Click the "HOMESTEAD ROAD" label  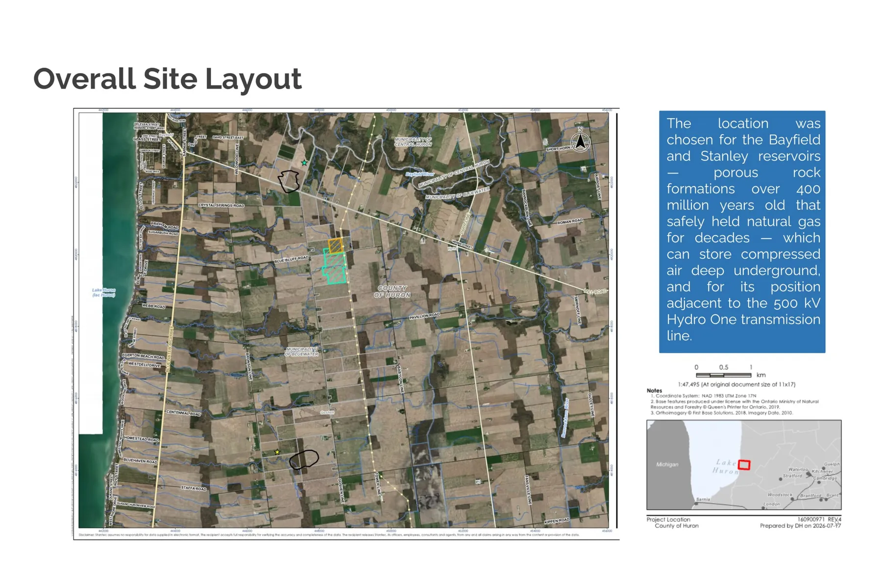(x=141, y=439)
